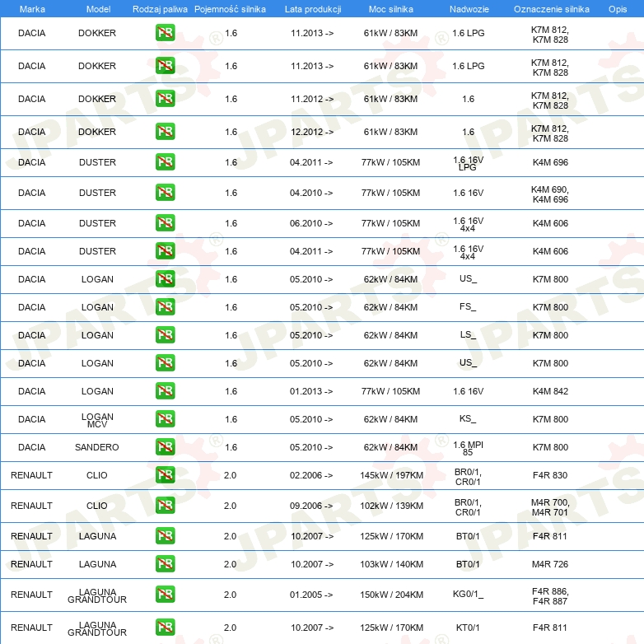The width and height of the screenshot is (644, 644).
Task: Select the 04.2010 -> production date cell
Action: pos(311,193)
